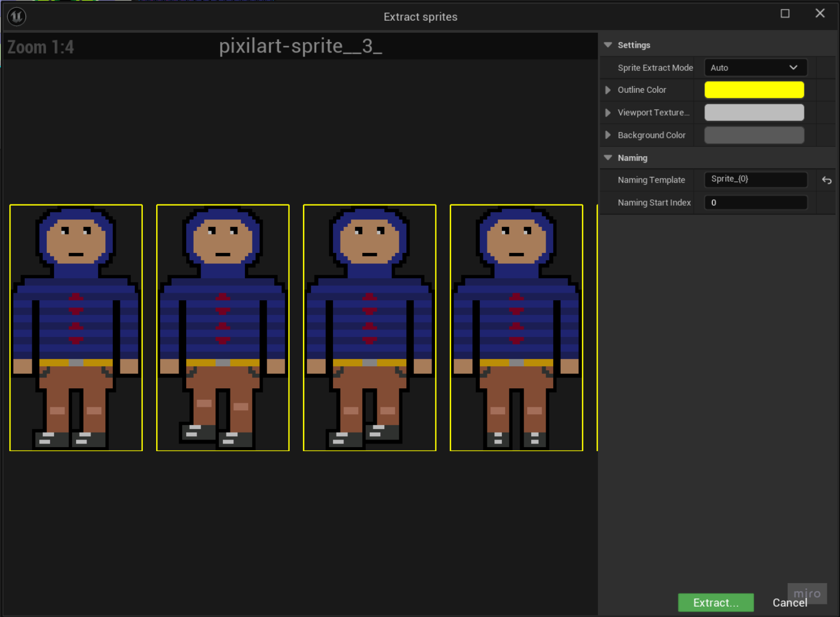
Task: Click the Unreal Engine logo icon
Action: click(17, 17)
